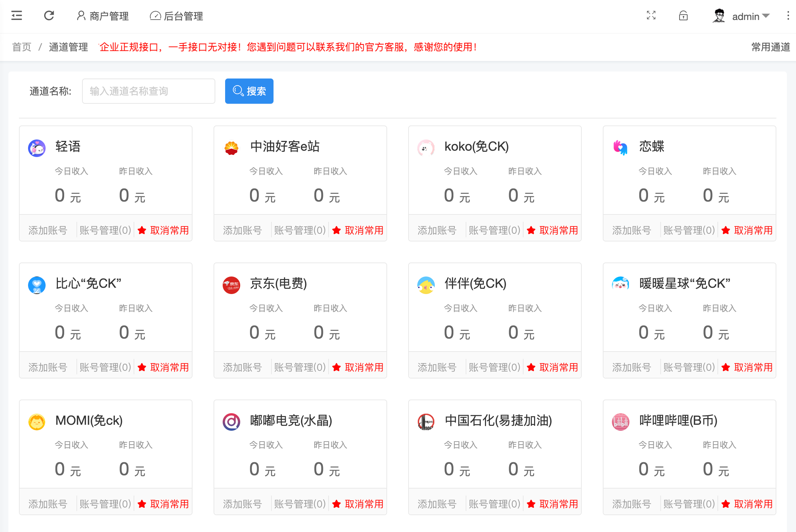Click the 京东(电费) channel logo
This screenshot has width=796, height=532.
[231, 285]
